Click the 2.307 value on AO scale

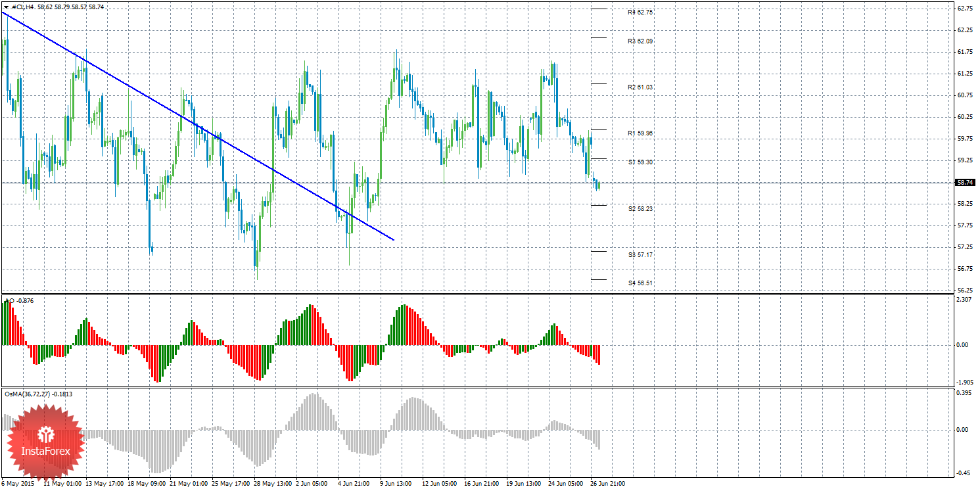coord(965,300)
